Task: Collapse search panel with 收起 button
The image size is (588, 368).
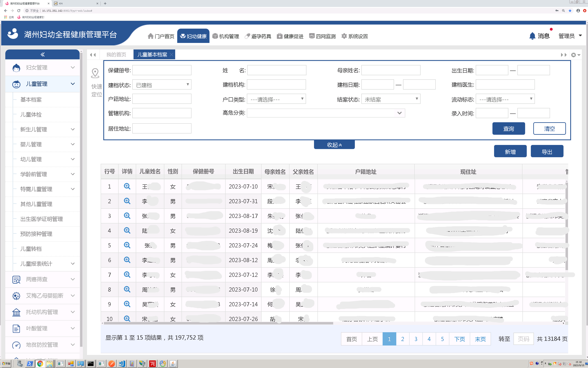Action: (x=334, y=145)
